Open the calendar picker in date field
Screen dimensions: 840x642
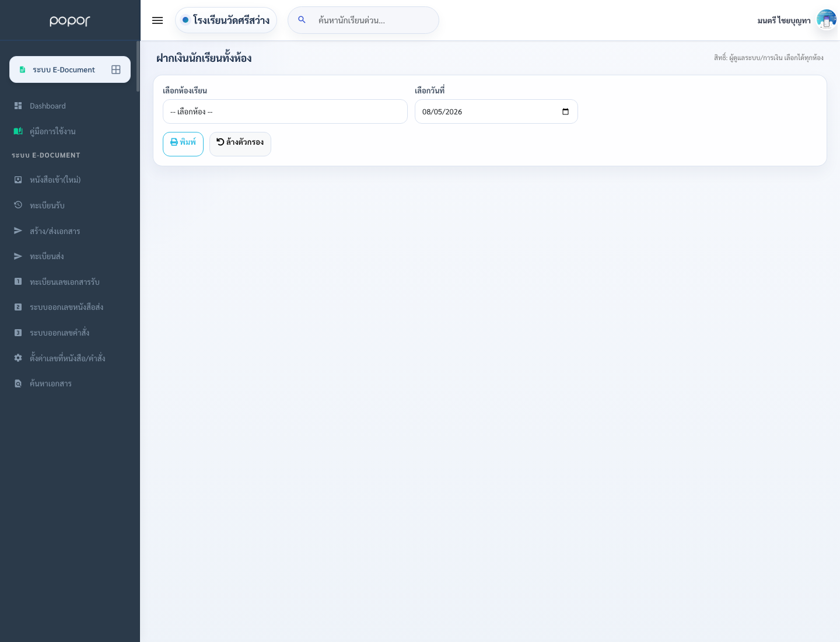pyautogui.click(x=565, y=111)
